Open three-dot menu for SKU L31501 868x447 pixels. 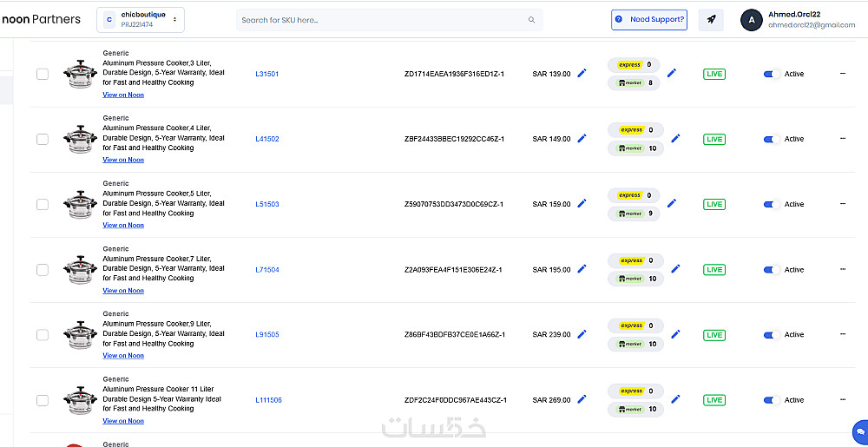pyautogui.click(x=842, y=74)
